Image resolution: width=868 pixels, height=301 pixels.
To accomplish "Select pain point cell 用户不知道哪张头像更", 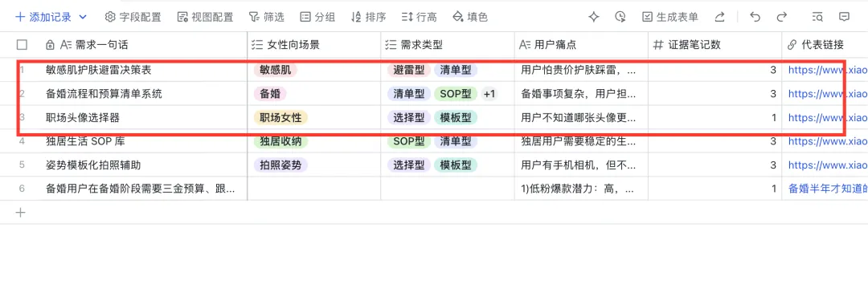I will pos(581,117).
